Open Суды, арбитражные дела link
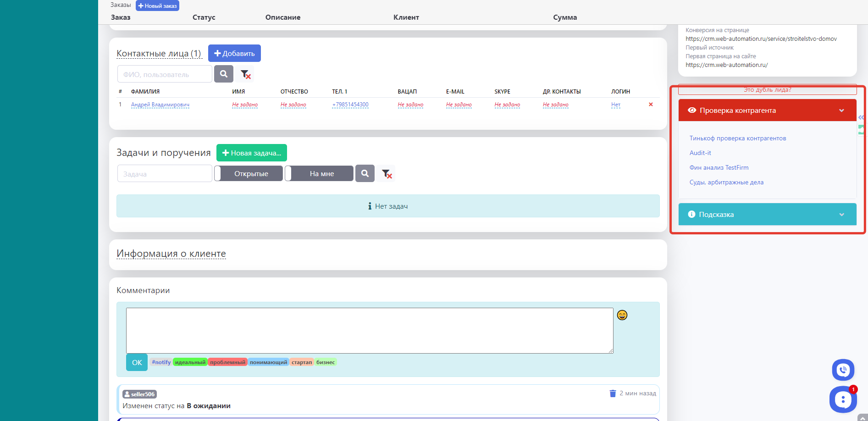 (x=726, y=182)
